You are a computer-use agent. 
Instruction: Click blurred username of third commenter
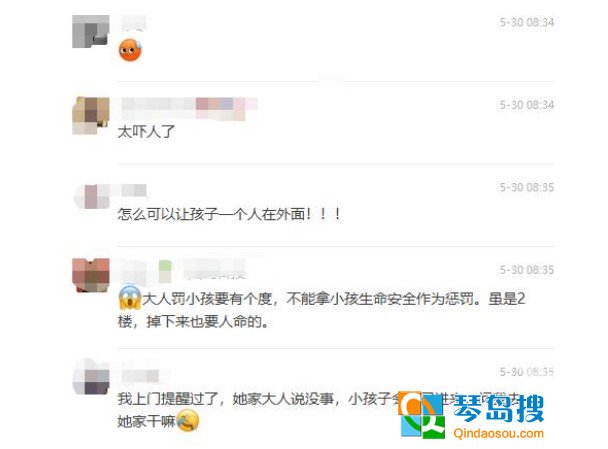[134, 190]
